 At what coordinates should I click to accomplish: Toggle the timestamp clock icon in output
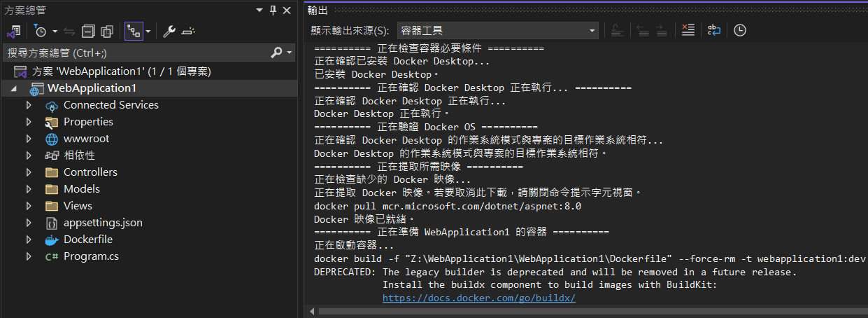point(739,30)
